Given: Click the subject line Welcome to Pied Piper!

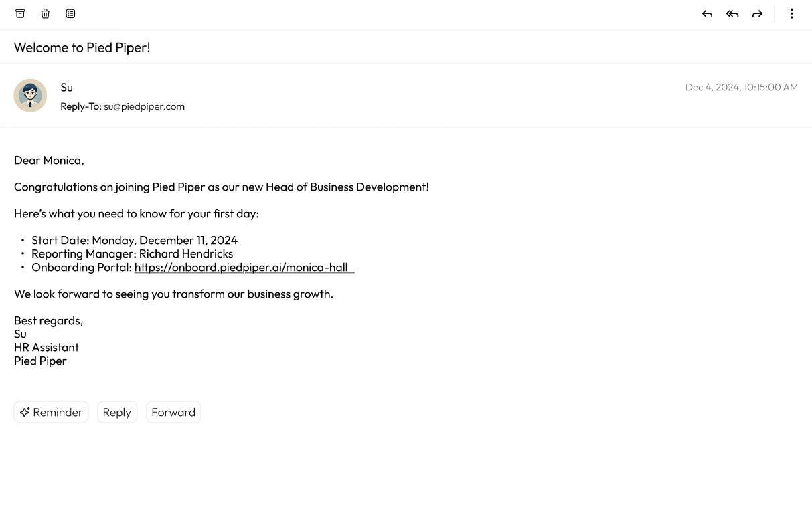Looking at the screenshot, I should pyautogui.click(x=82, y=47).
